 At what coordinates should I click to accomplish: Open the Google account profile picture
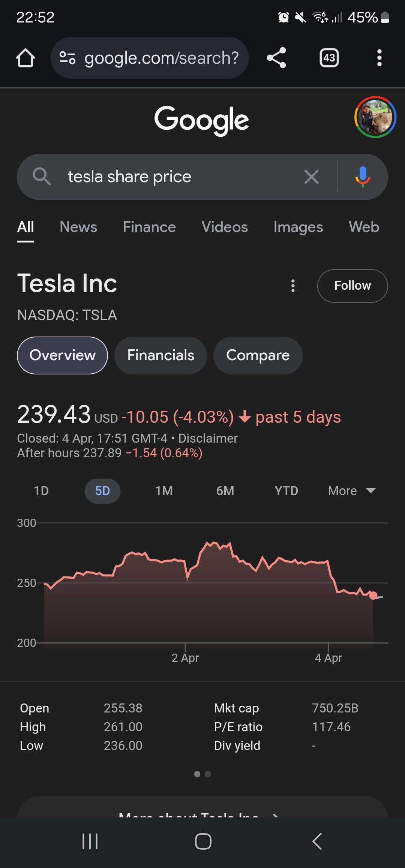(375, 117)
